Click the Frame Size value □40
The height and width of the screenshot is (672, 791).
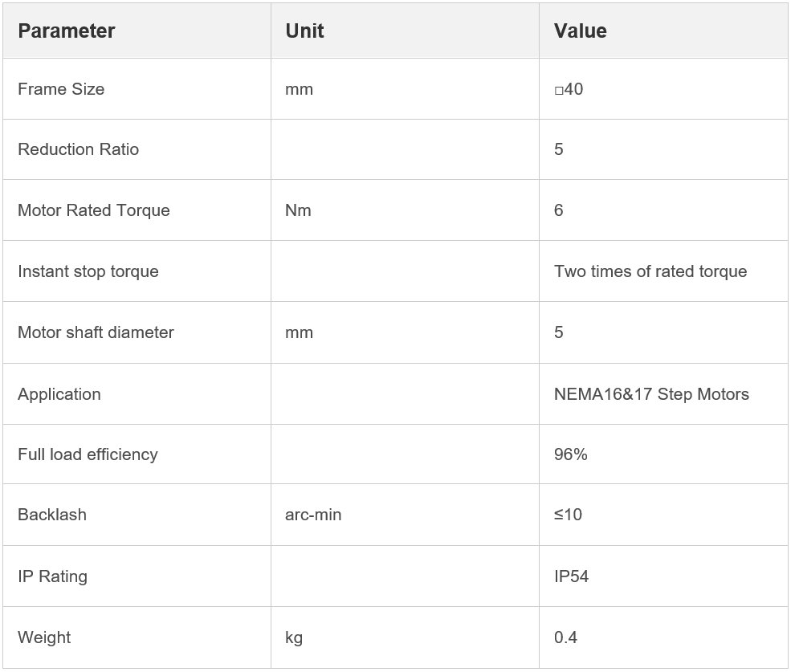(569, 89)
